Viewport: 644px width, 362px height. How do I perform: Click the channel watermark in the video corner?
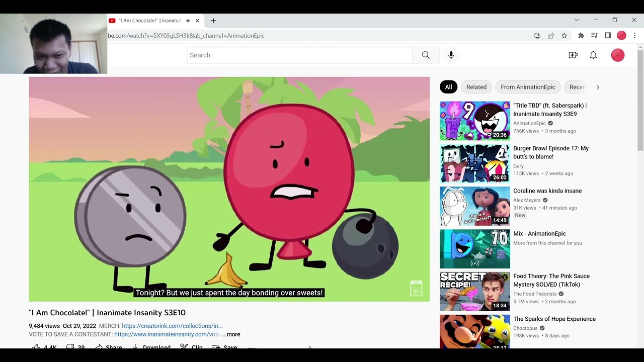(x=416, y=289)
